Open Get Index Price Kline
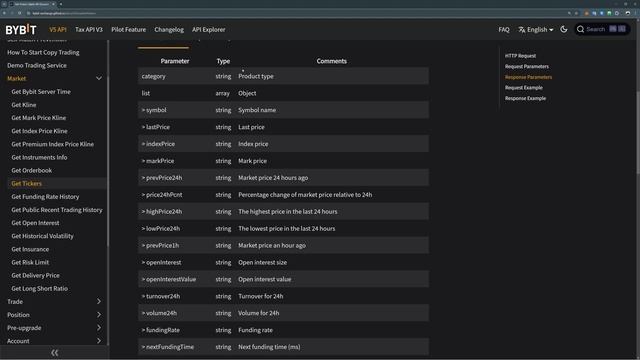Image resolution: width=640 pixels, height=360 pixels. (39, 131)
